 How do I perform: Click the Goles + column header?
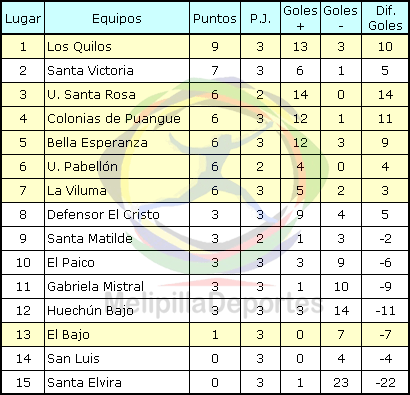pos(300,18)
